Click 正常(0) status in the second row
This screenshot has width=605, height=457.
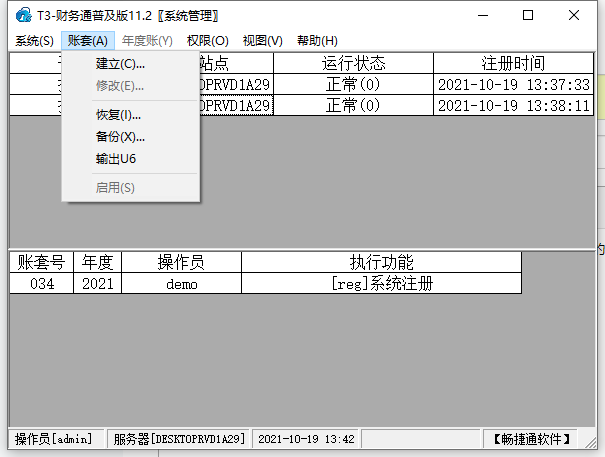tap(353, 105)
